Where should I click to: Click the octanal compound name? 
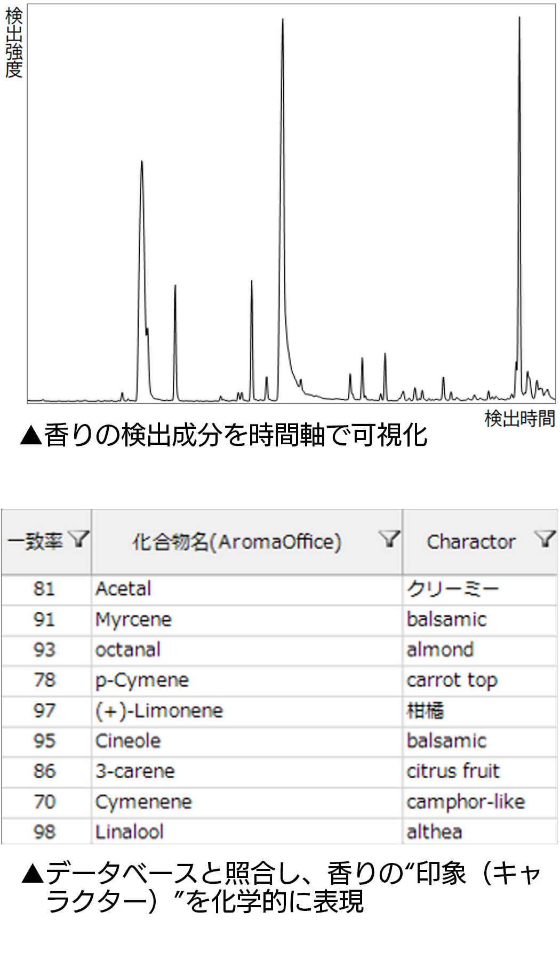click(128, 650)
